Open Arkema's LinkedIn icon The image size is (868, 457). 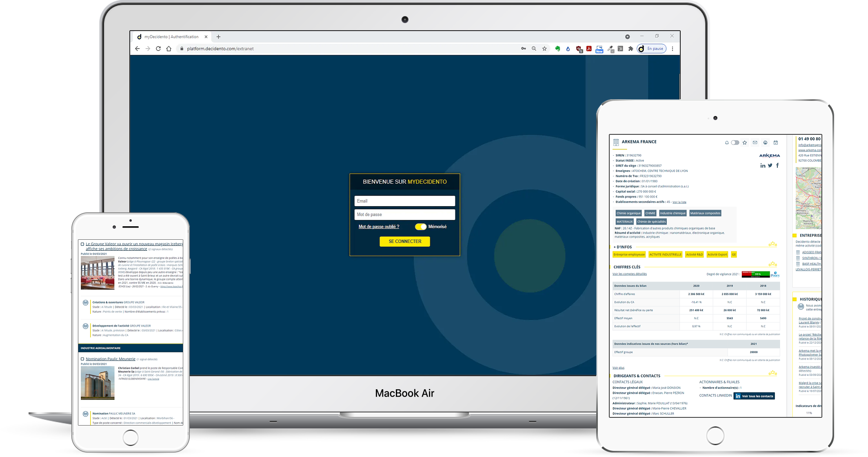click(x=763, y=165)
